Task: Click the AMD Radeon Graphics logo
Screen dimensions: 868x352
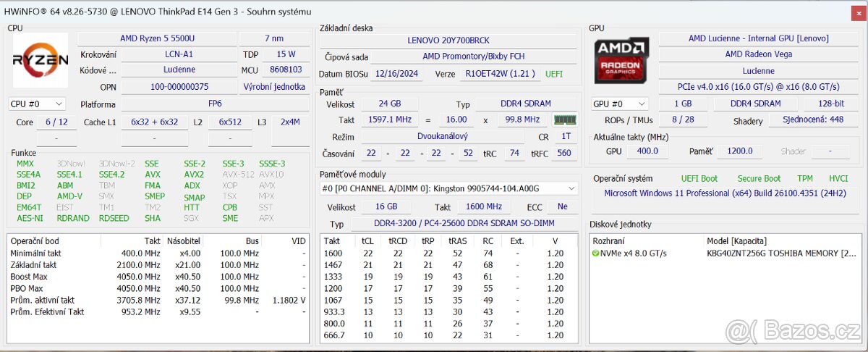Action: pyautogui.click(x=621, y=60)
